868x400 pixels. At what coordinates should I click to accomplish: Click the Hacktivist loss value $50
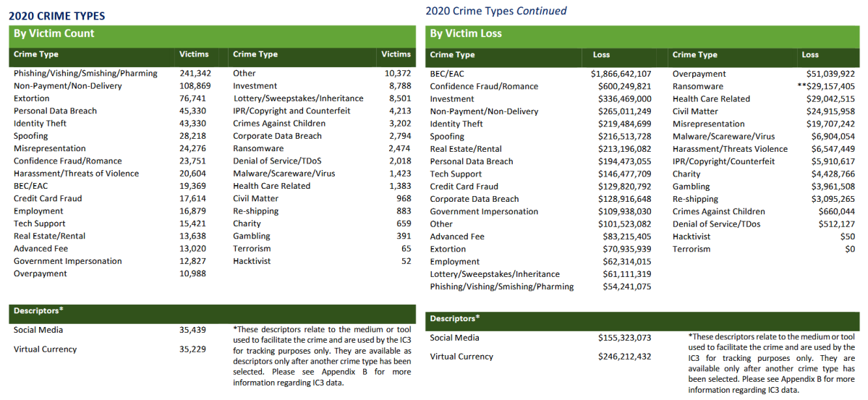[847, 237]
